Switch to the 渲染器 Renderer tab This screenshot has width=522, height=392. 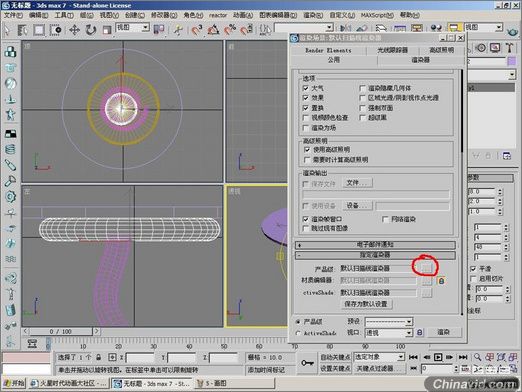[x=421, y=60]
